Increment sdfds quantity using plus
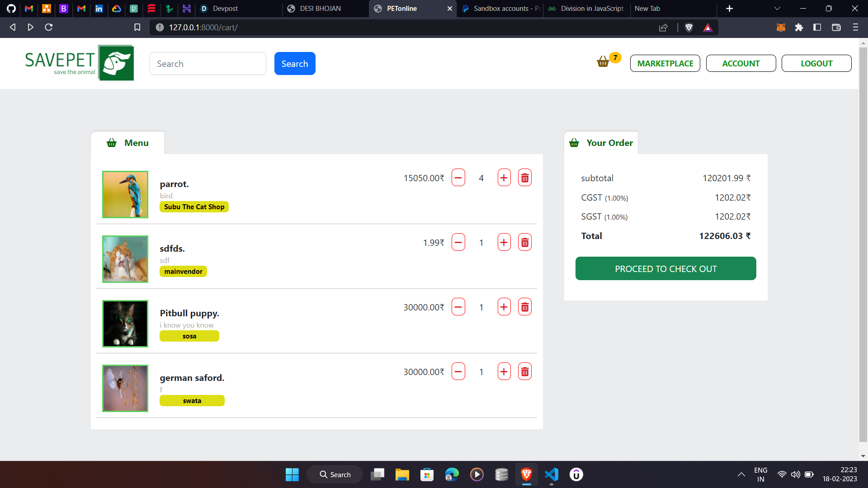The height and width of the screenshot is (488, 868). pos(504,242)
